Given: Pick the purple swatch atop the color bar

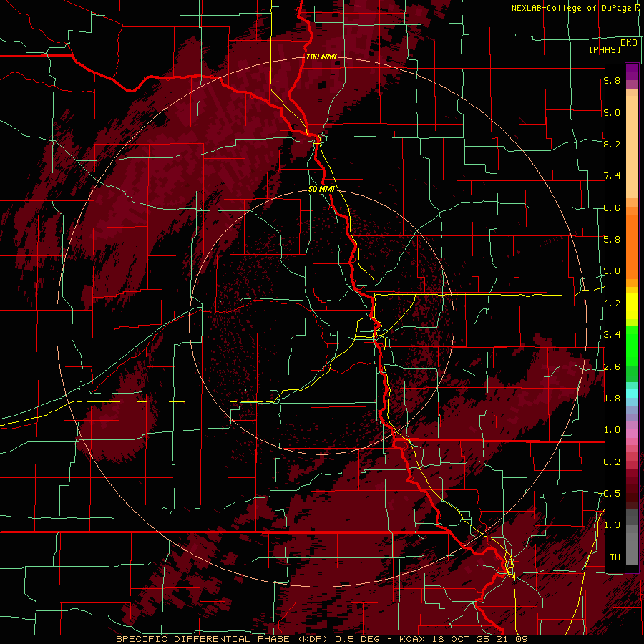Looking at the screenshot, I should (x=632, y=72).
